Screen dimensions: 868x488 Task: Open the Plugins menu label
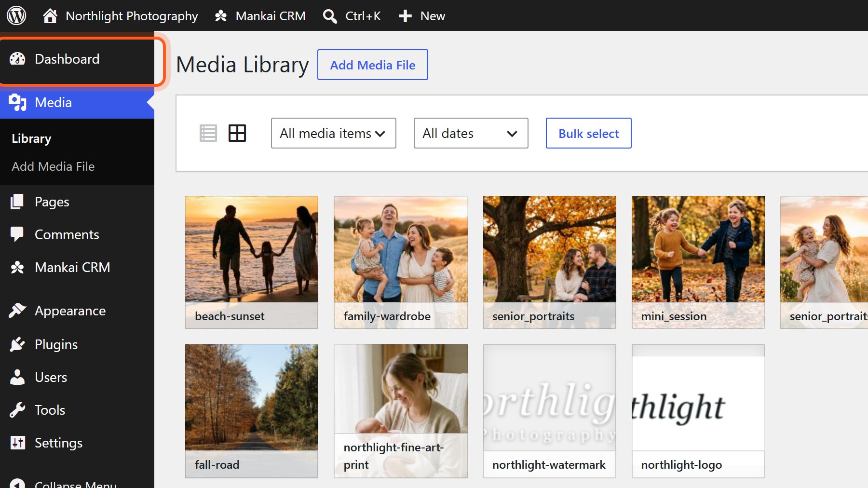point(56,344)
